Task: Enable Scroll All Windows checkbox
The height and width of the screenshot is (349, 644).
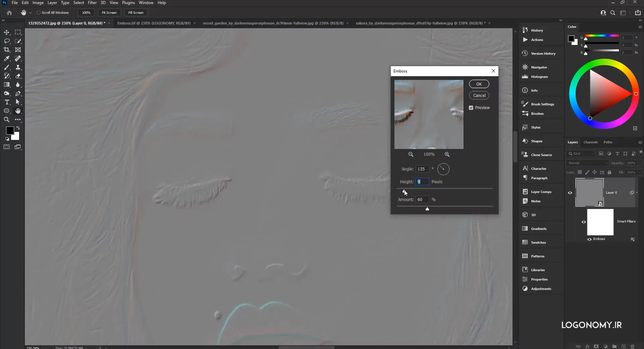Action: 39,13
